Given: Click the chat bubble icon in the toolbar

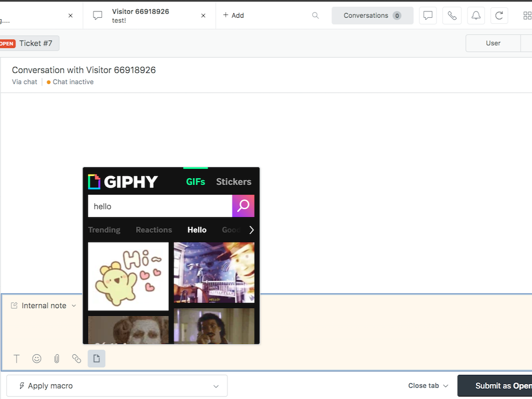Looking at the screenshot, I should (x=428, y=15).
